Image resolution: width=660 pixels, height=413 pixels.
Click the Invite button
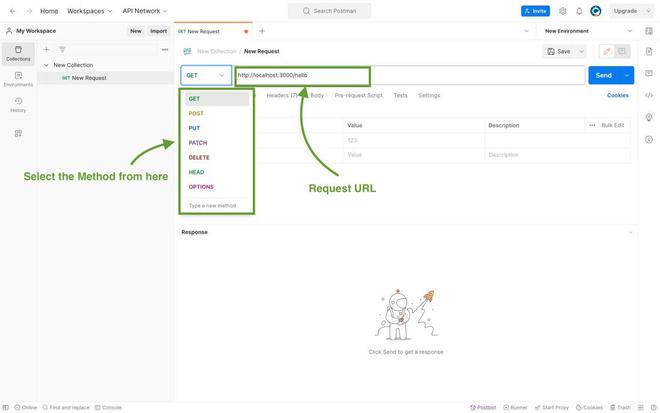535,11
